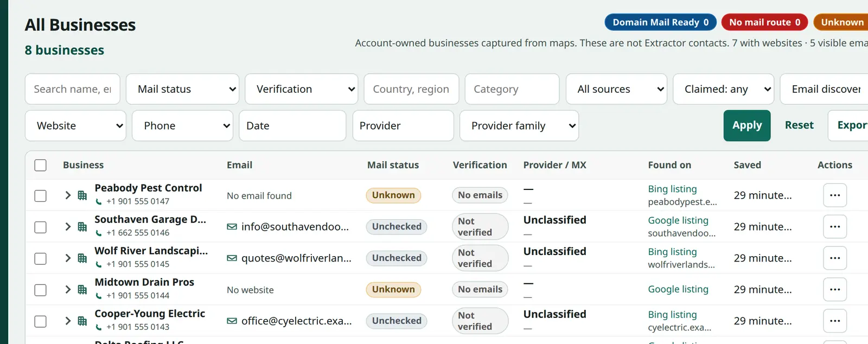Image resolution: width=868 pixels, height=344 pixels.
Task: Click the No mail route 0 badge
Action: (764, 22)
